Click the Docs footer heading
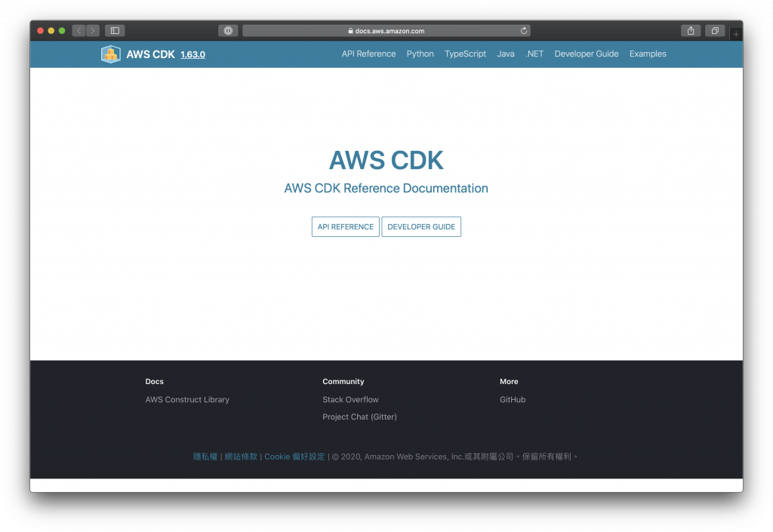The width and height of the screenshot is (773, 532). pyautogui.click(x=154, y=381)
